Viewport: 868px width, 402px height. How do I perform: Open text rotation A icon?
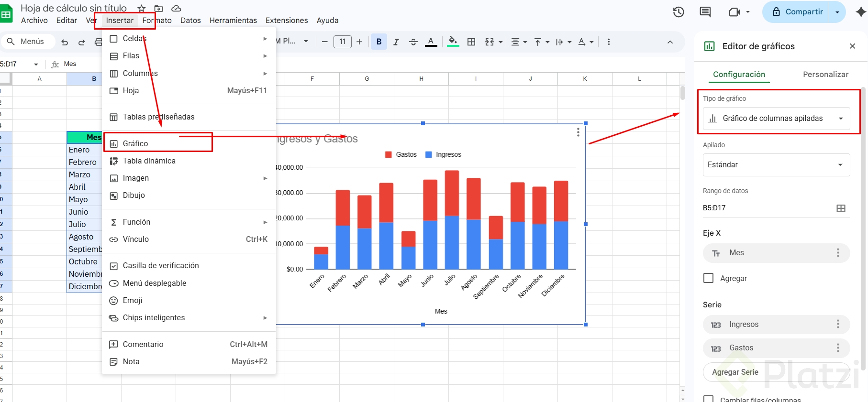coord(582,42)
